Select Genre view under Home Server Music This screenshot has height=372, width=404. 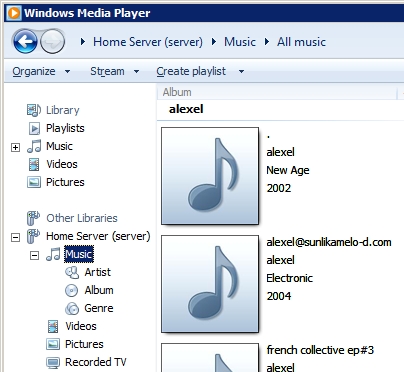pyautogui.click(x=99, y=308)
